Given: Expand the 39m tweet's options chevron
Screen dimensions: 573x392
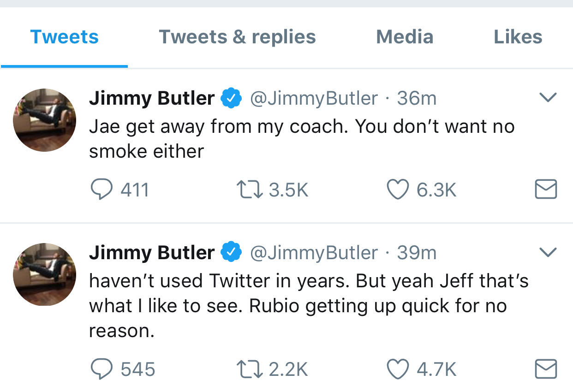Looking at the screenshot, I should point(548,252).
